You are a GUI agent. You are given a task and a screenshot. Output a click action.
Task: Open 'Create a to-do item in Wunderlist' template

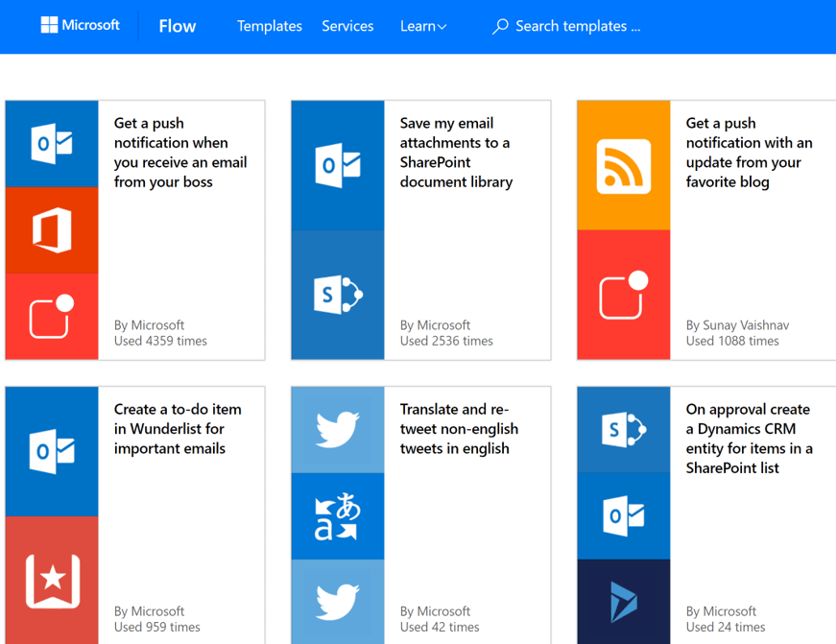tap(178, 429)
